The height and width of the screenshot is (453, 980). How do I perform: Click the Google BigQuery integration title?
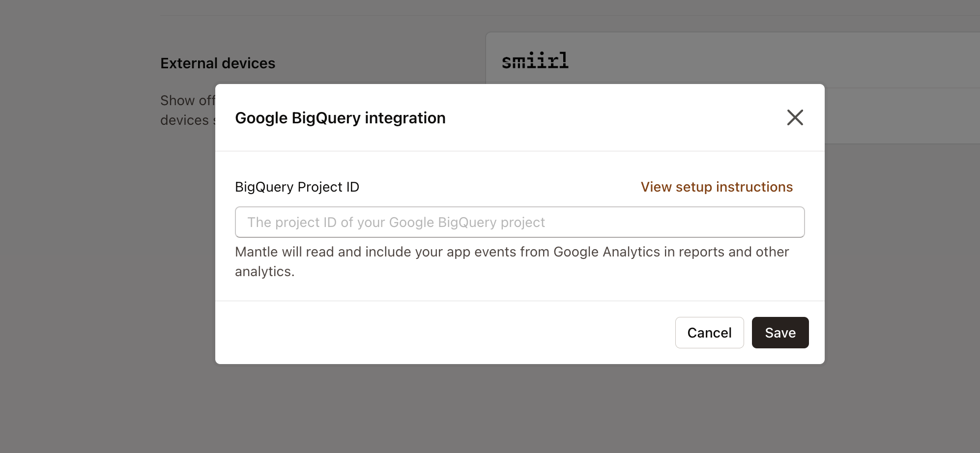340,118
